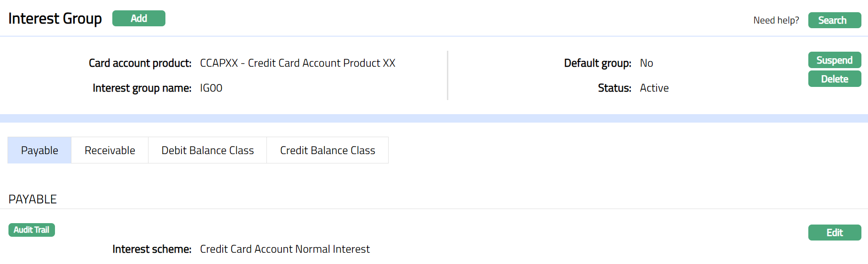Click the Default group value No
868x264 pixels.
click(646, 63)
